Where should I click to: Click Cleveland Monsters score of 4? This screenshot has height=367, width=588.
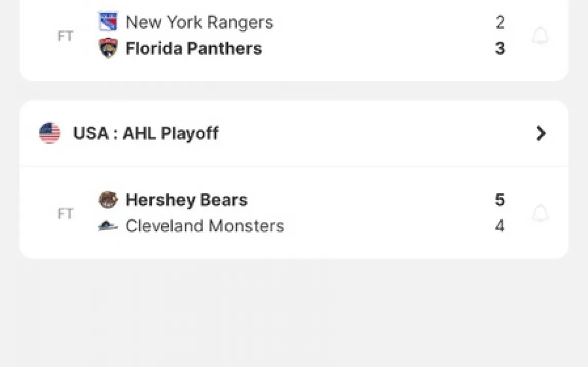click(500, 226)
